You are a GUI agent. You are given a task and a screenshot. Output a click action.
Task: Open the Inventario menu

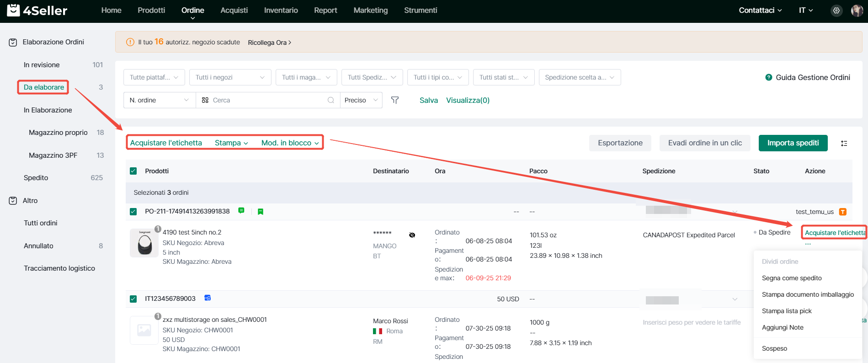[x=281, y=11]
